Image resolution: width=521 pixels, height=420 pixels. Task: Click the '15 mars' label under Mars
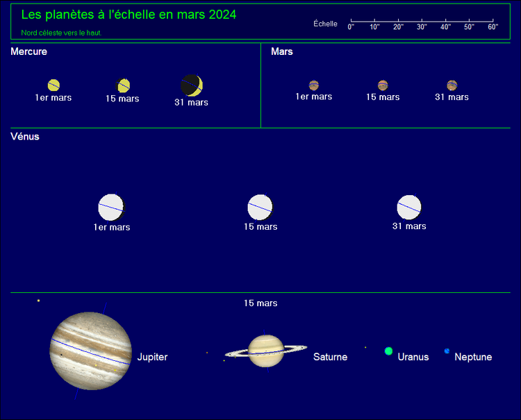383,97
